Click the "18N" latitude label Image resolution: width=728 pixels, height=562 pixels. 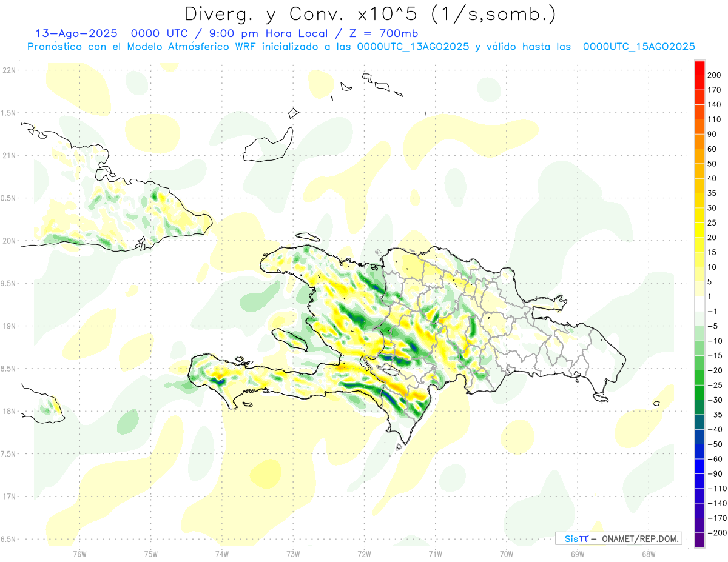pos(9,411)
